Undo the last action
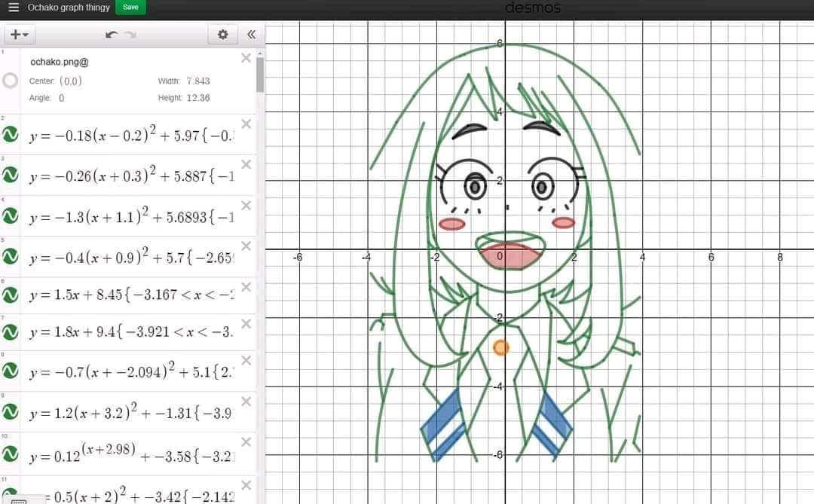This screenshot has width=814, height=504. [x=111, y=35]
